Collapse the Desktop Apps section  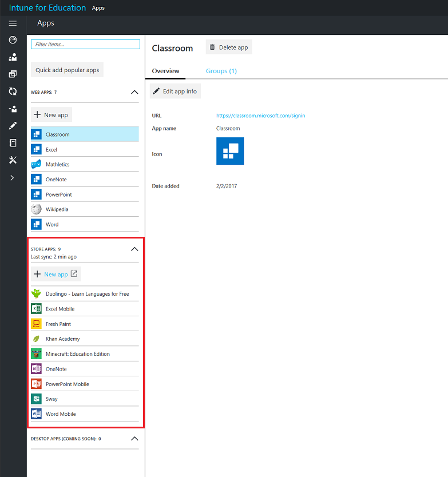(x=134, y=438)
